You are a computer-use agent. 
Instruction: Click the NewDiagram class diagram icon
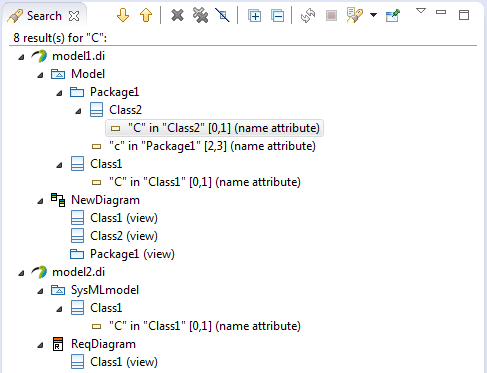(x=58, y=200)
